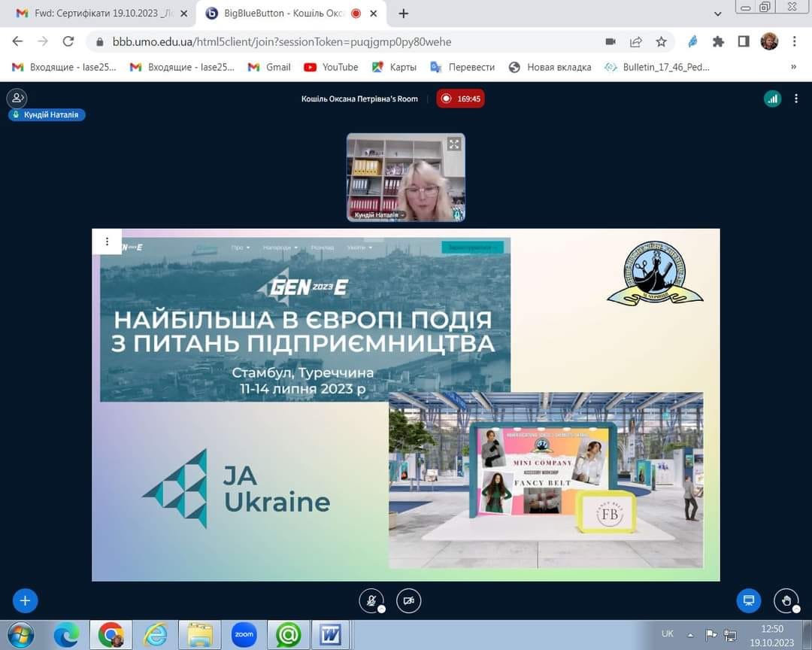Share this page icon
812x650 pixels.
[x=636, y=41]
